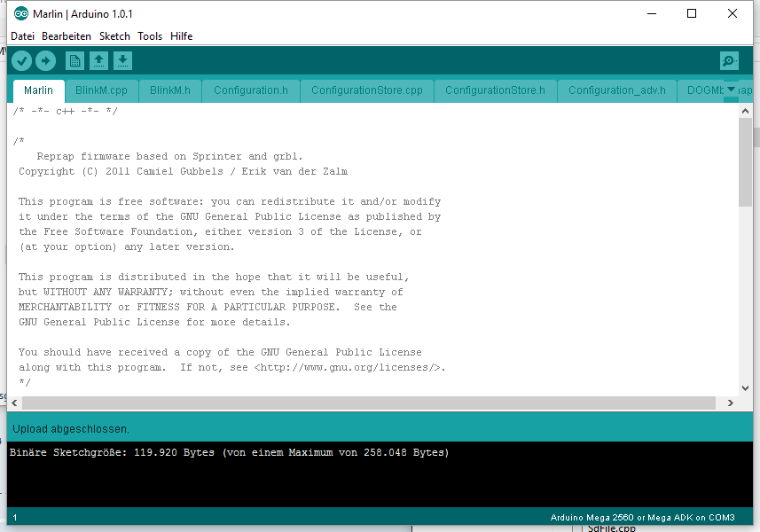Click the gnu.org/licenses URL in code

coord(349,367)
